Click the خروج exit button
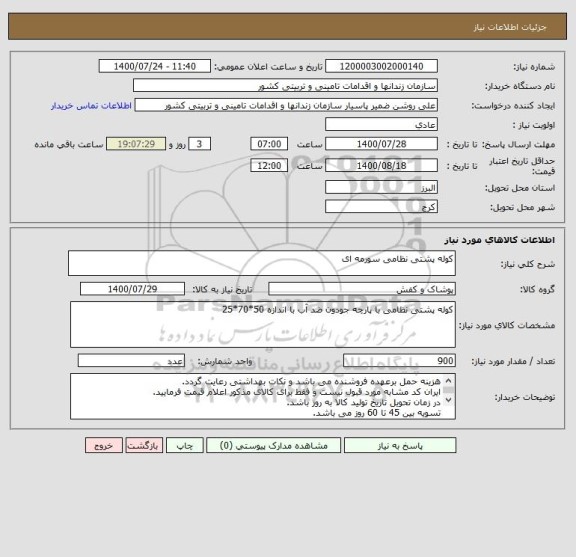Screen dimensions: 576x557 point(104,445)
